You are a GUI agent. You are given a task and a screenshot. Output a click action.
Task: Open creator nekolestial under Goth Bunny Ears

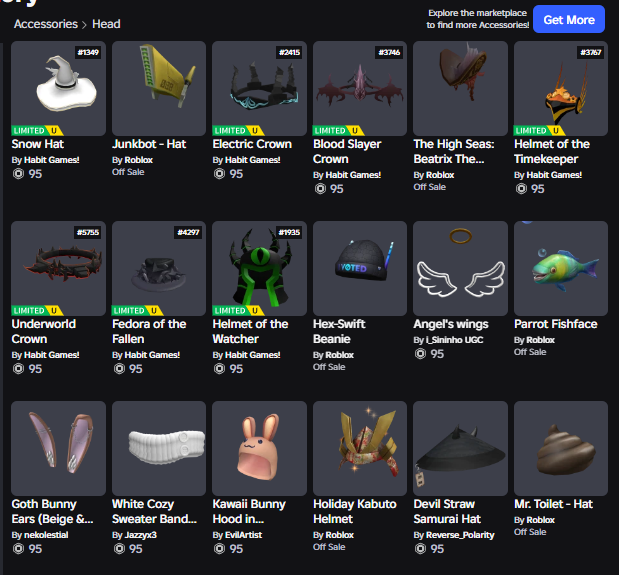(x=46, y=535)
